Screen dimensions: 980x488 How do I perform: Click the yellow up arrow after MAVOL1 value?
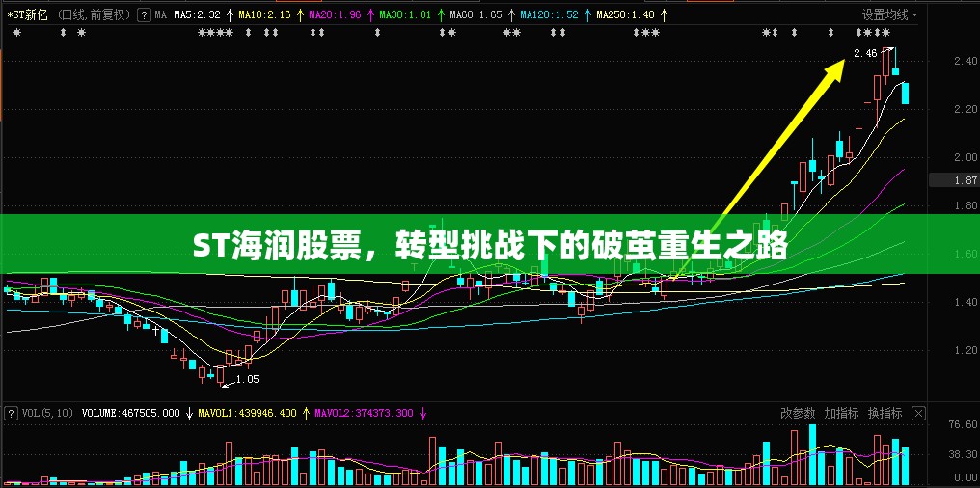[306, 413]
